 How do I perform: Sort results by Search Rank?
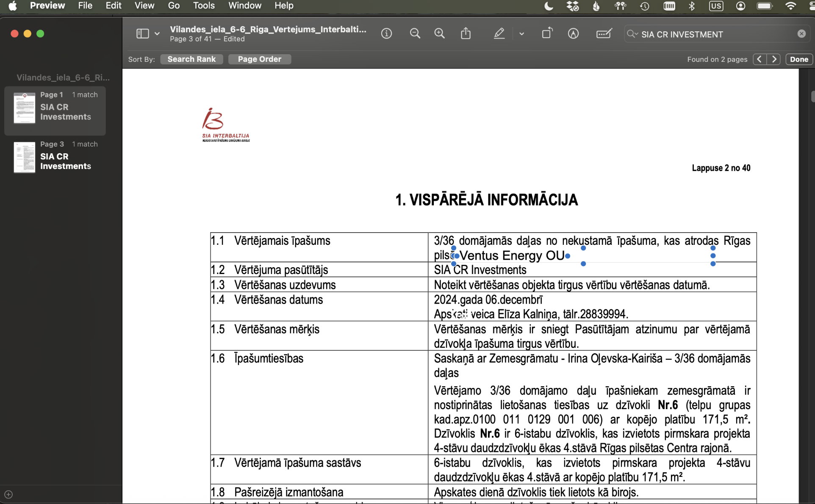click(x=191, y=59)
